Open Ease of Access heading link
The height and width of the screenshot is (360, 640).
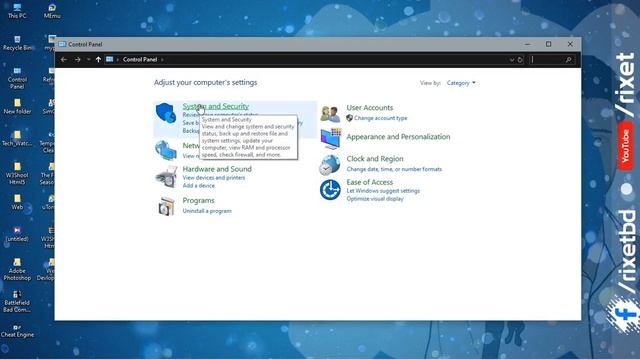(370, 182)
